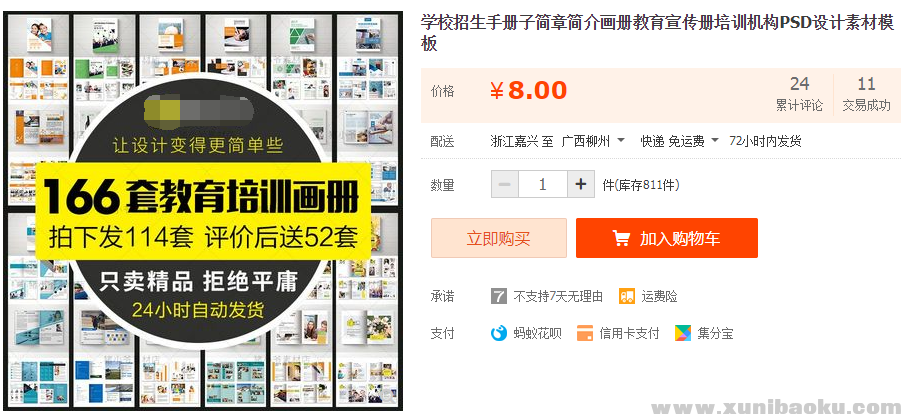Viewport: 904px width, 420px height.
Task: Decrease quantity with the minus button
Action: point(505,185)
